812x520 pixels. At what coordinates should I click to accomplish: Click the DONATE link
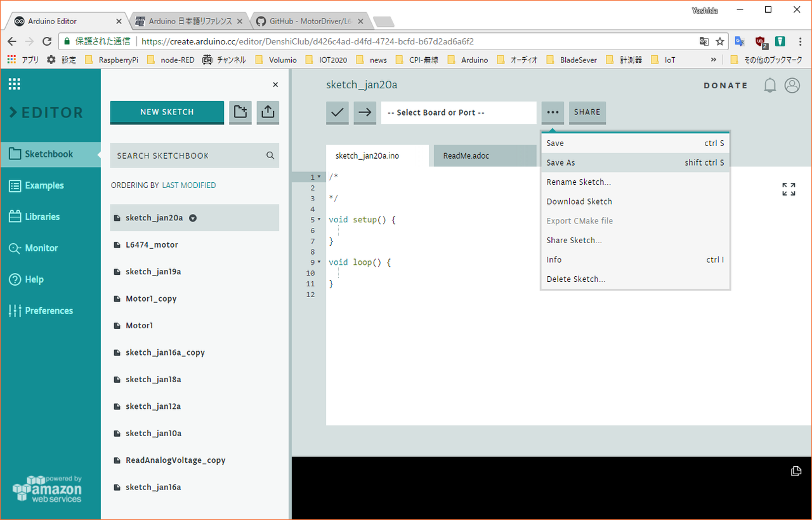[726, 85]
